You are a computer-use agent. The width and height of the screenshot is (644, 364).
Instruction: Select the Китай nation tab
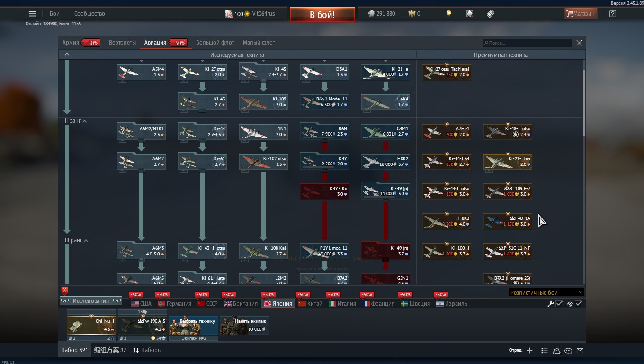(310, 304)
